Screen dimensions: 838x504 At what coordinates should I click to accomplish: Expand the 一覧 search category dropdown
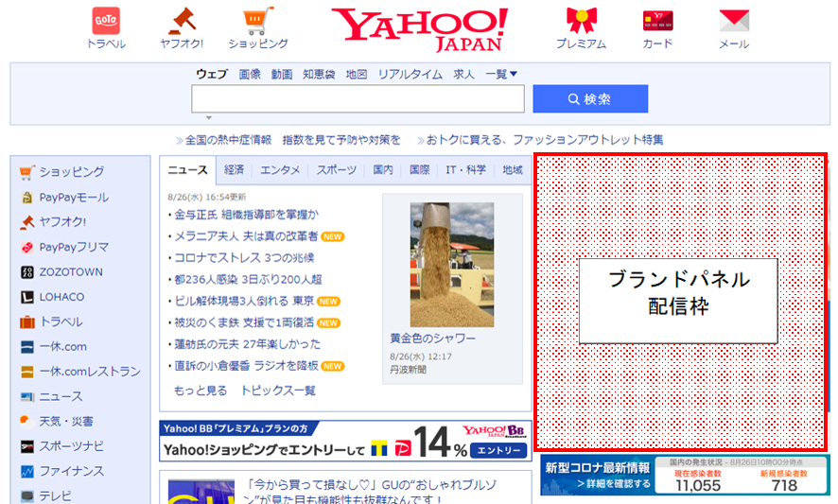pyautogui.click(x=501, y=75)
